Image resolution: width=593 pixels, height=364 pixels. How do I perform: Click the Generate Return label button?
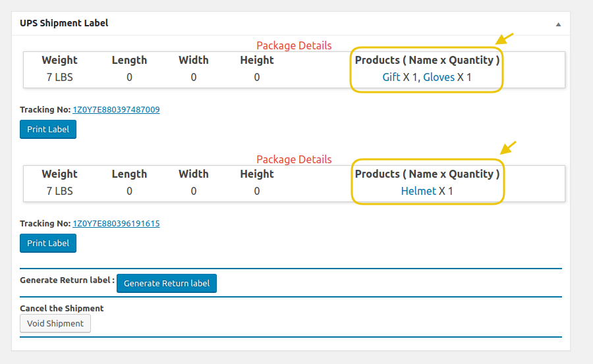click(x=167, y=284)
